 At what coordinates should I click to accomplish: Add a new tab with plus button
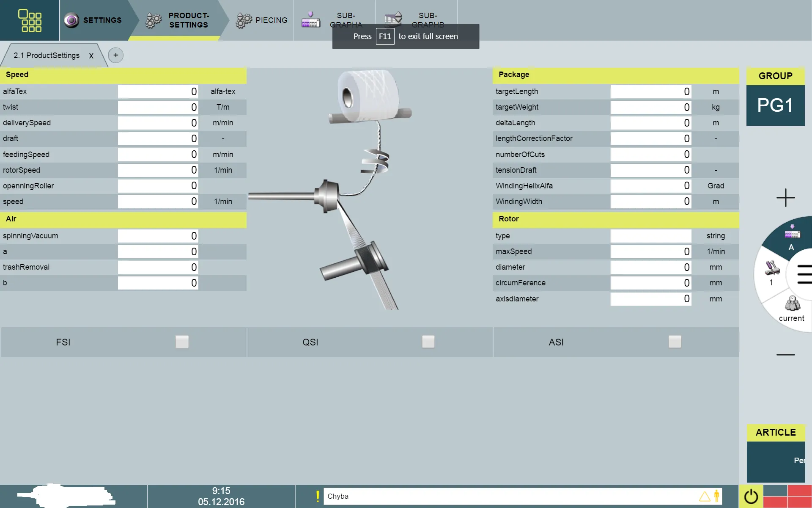coord(115,55)
